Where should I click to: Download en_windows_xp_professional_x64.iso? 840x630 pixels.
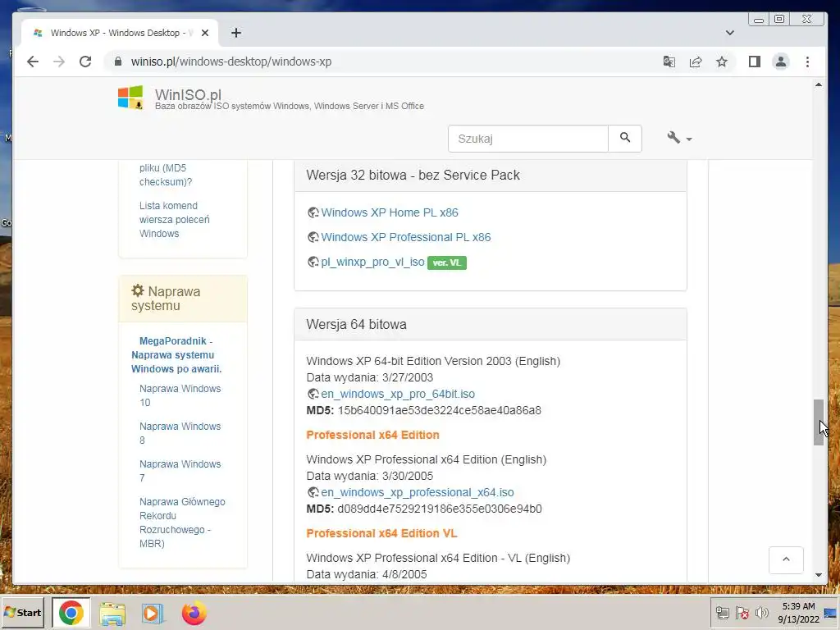click(418, 492)
